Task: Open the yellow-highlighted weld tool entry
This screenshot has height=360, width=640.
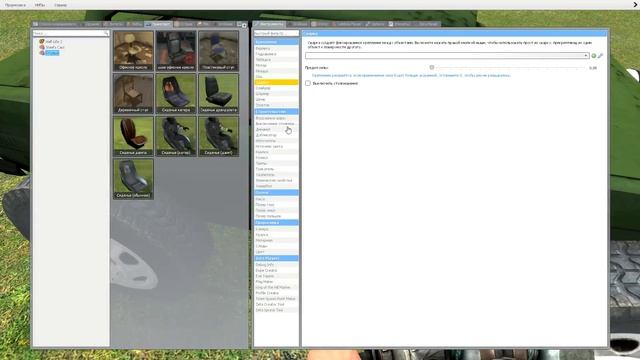Action: click(276, 82)
